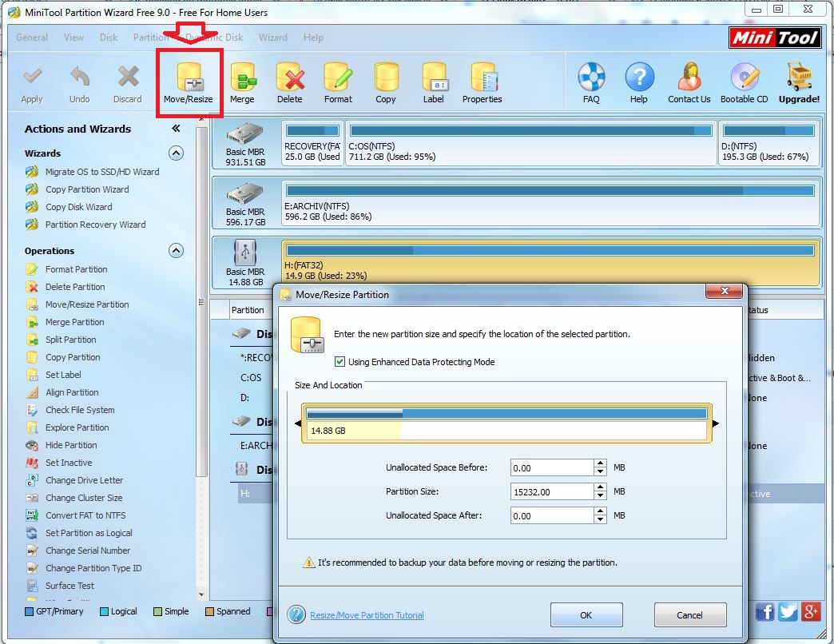Collapse the Wizards section chevron
The height and width of the screenshot is (644, 834).
[x=176, y=153]
